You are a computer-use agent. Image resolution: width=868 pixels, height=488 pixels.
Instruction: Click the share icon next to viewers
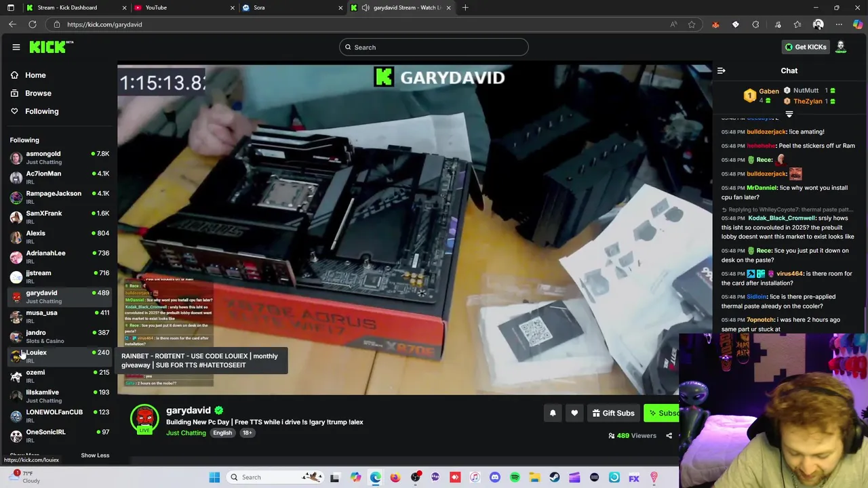point(669,436)
